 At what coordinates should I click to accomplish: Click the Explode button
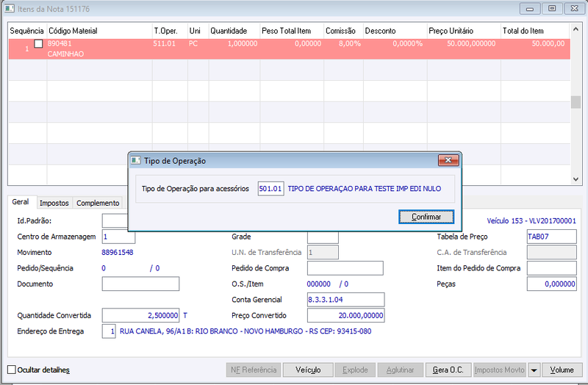[x=355, y=370]
